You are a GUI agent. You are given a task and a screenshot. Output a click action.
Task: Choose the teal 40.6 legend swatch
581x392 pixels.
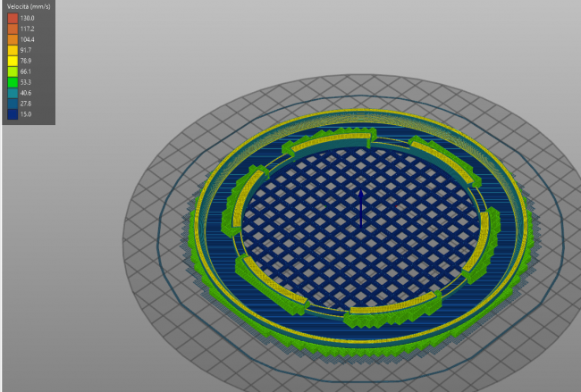click(13, 93)
